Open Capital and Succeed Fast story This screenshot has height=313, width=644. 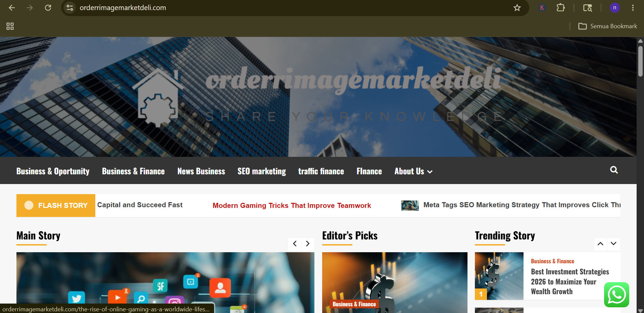tap(140, 205)
